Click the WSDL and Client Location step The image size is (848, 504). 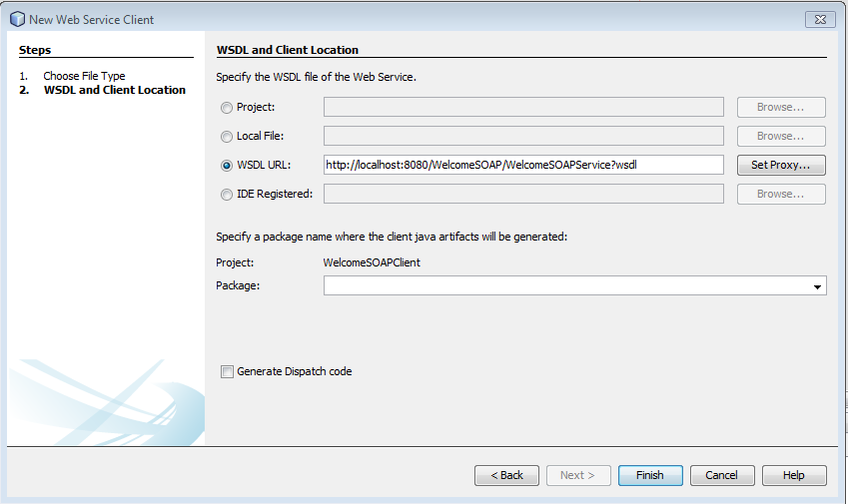[114, 90]
